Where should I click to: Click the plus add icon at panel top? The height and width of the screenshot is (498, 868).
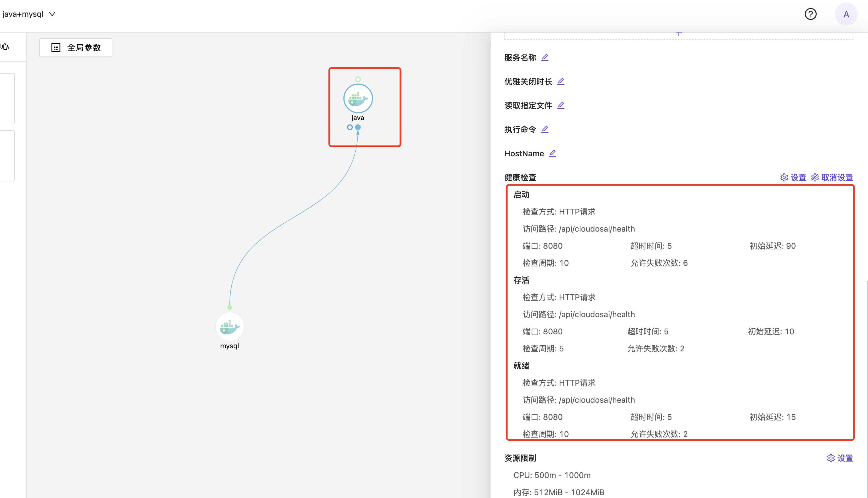679,34
